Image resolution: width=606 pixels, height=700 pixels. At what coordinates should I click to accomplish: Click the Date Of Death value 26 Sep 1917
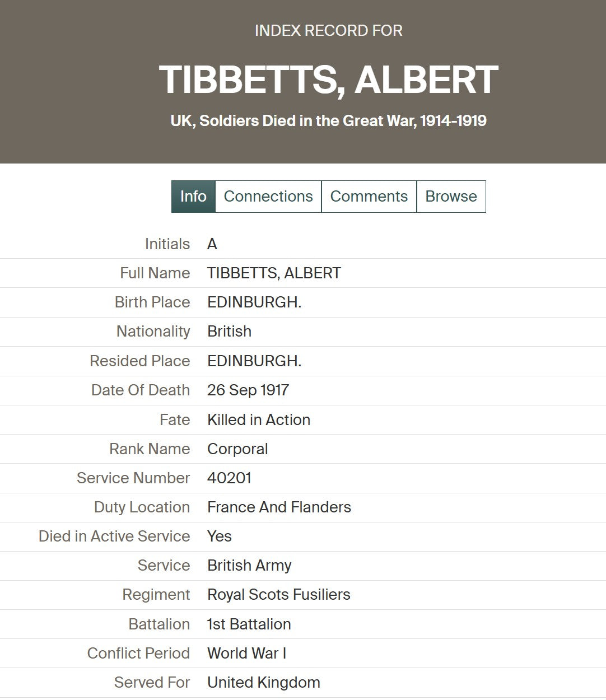coord(248,390)
